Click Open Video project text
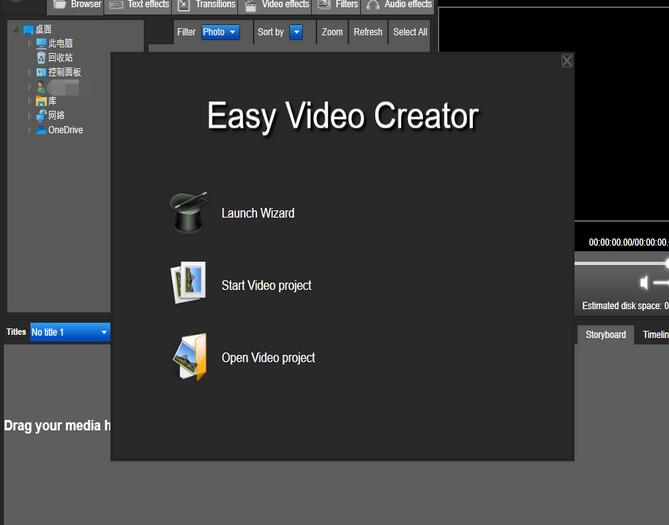This screenshot has height=525, width=669. pos(268,358)
